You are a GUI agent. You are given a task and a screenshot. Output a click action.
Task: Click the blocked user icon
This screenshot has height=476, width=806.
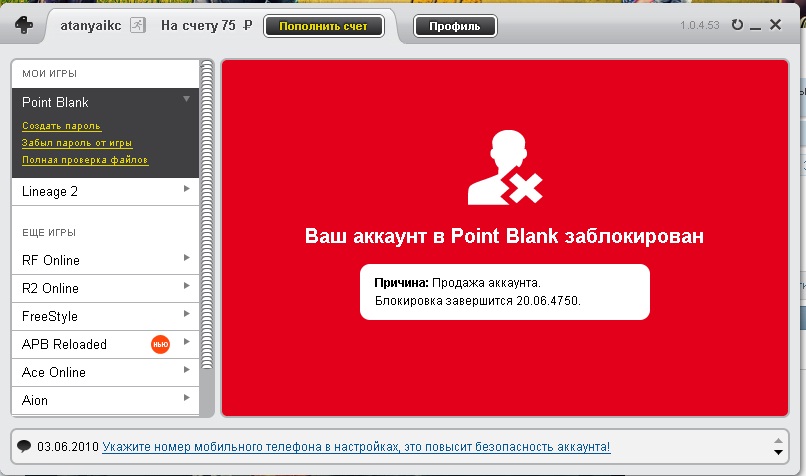click(x=505, y=167)
